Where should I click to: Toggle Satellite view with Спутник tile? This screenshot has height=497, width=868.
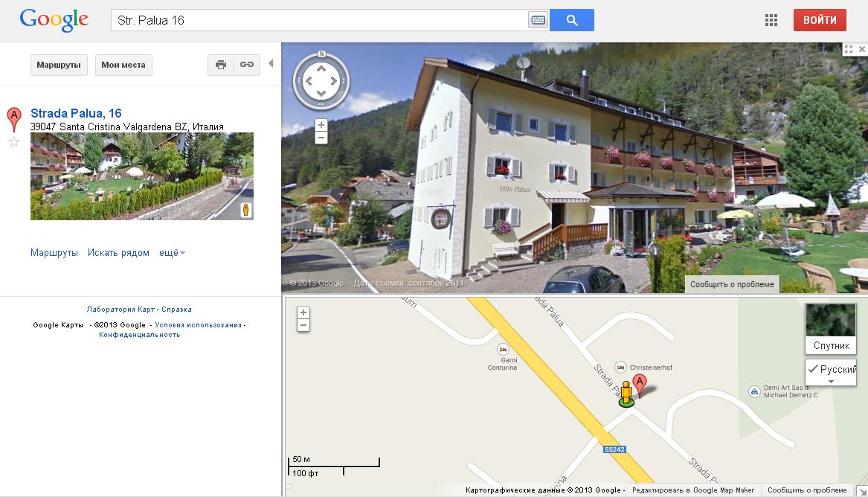click(x=831, y=329)
